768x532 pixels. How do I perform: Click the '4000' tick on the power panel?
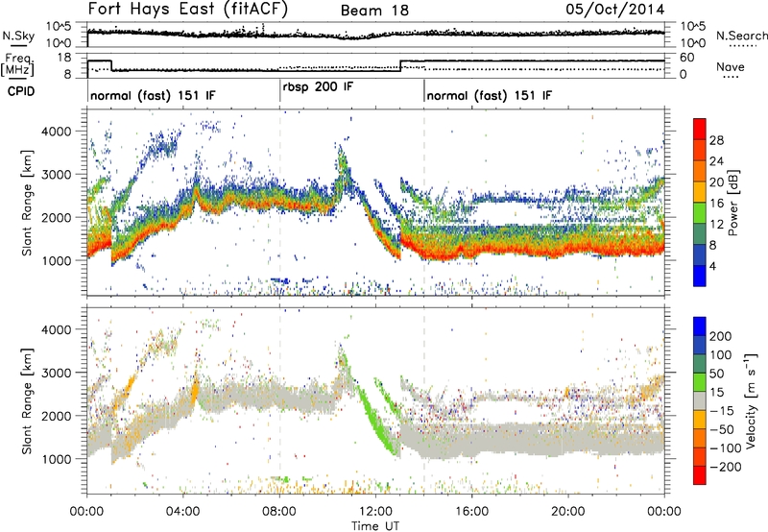click(x=56, y=132)
